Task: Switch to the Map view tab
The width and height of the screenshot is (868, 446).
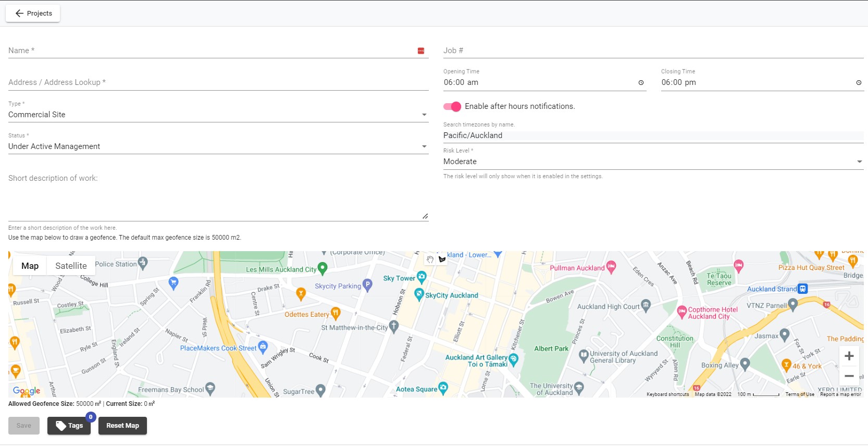Action: click(30, 266)
